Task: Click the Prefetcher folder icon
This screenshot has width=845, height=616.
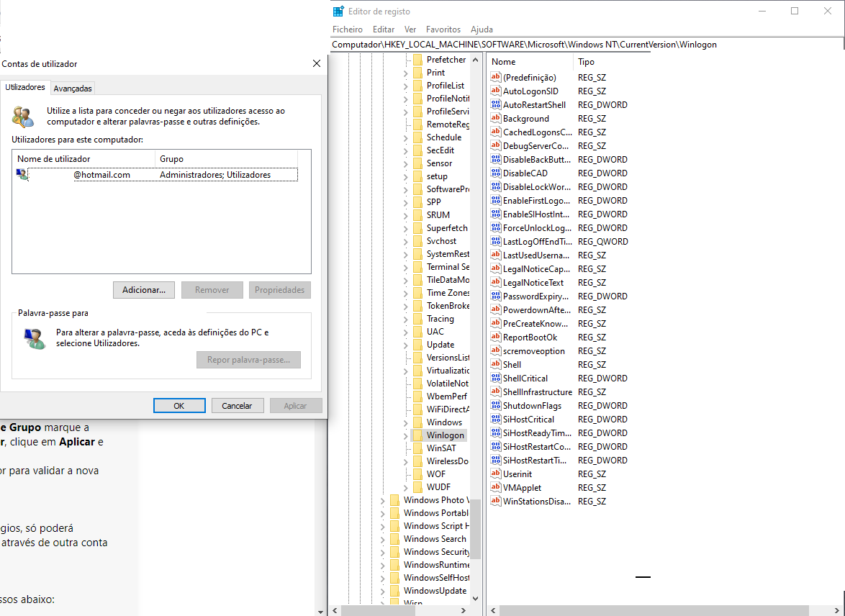Action: [x=417, y=59]
